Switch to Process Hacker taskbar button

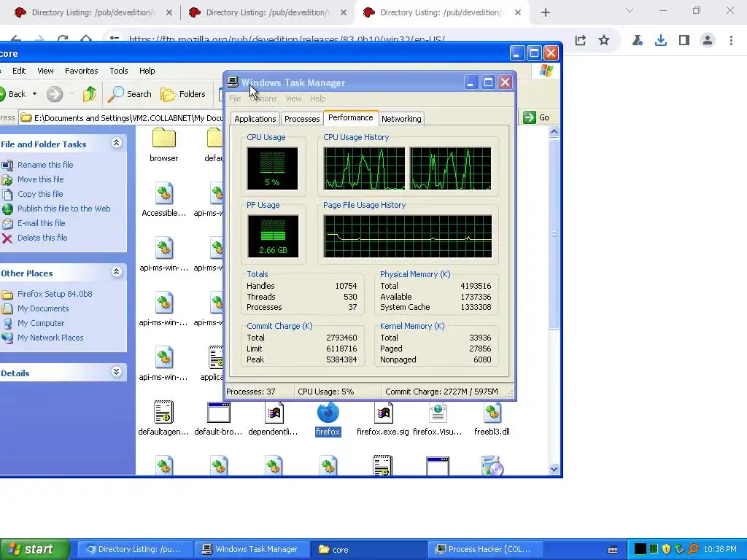tap(484, 549)
